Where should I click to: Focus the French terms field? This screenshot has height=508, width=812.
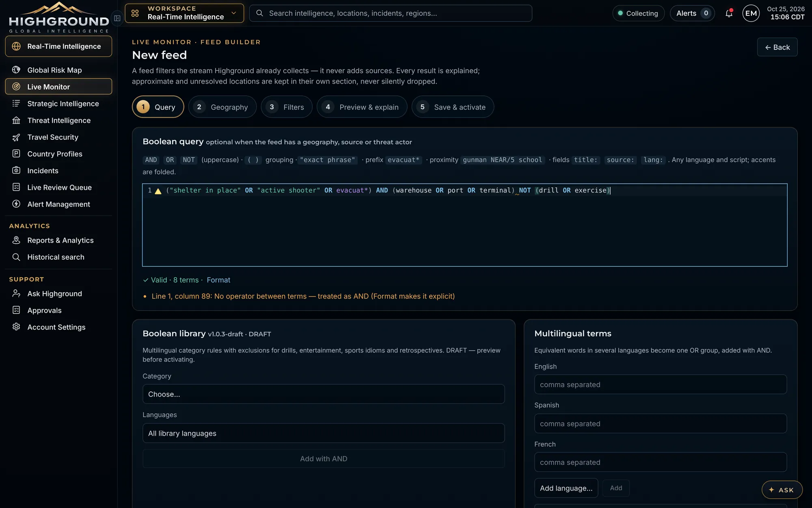pyautogui.click(x=660, y=462)
